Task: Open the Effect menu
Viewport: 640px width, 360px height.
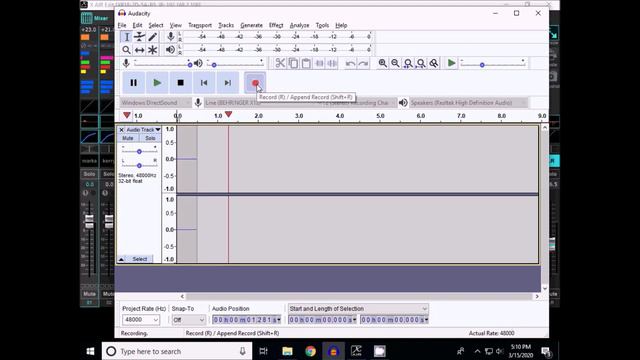Action: click(276, 25)
